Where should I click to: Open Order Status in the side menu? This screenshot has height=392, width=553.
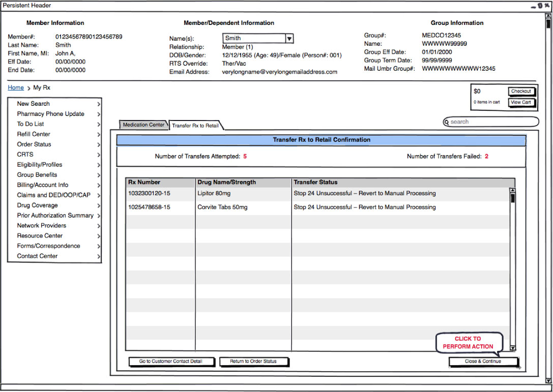click(34, 144)
